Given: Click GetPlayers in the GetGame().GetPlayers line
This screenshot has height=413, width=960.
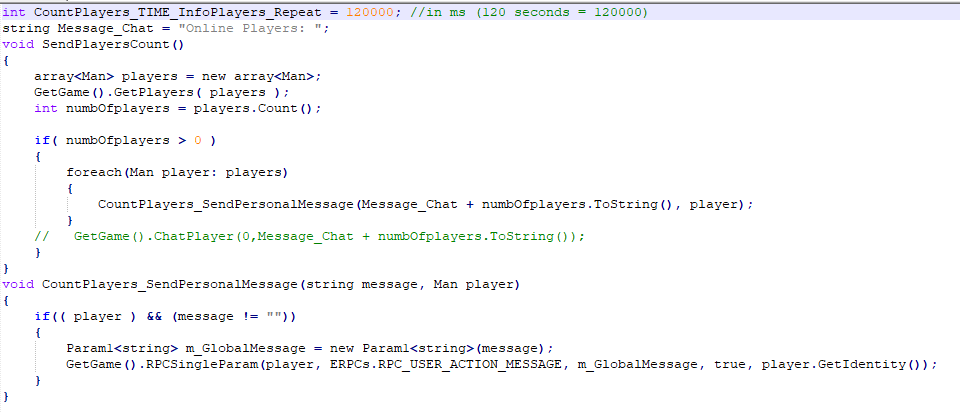Looking at the screenshot, I should click(x=157, y=92).
